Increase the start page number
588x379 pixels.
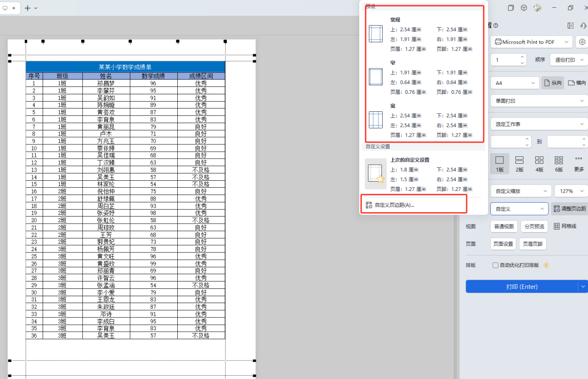coord(528,139)
